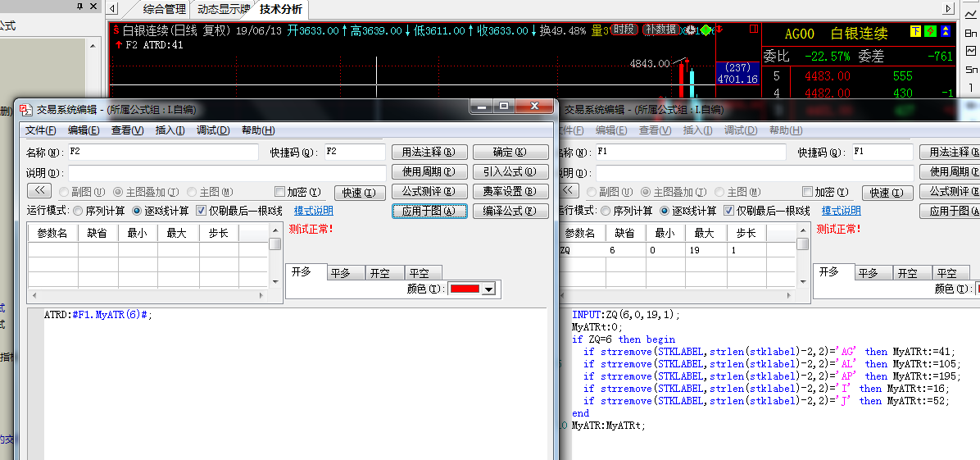Open 插入(I) menu in F2 editor
The image size is (980, 460).
point(170,130)
